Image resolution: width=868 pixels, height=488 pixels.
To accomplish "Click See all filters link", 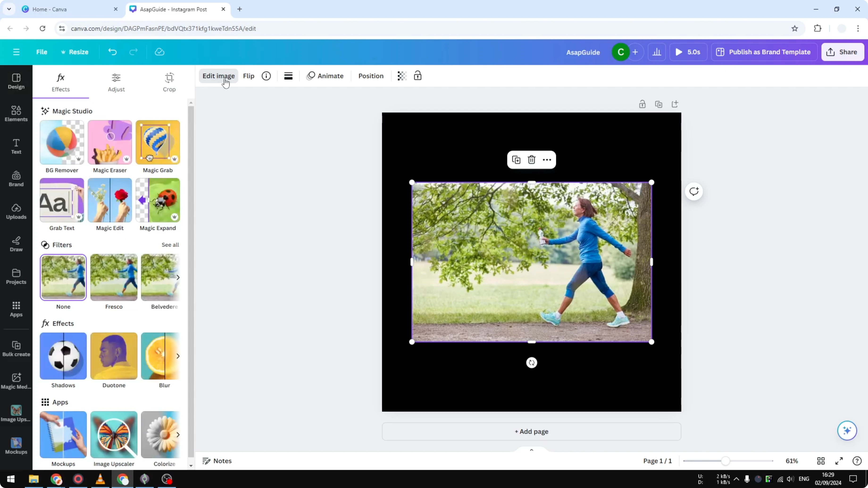I will (170, 245).
